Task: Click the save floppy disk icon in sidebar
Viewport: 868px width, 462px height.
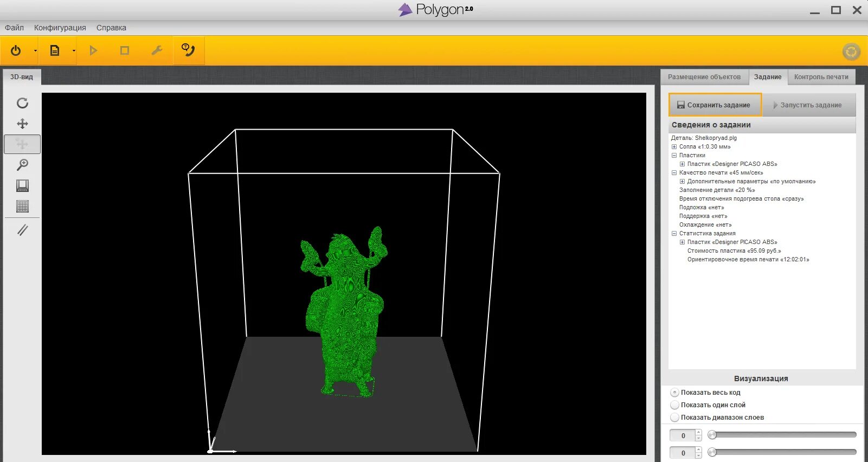Action: click(x=22, y=185)
